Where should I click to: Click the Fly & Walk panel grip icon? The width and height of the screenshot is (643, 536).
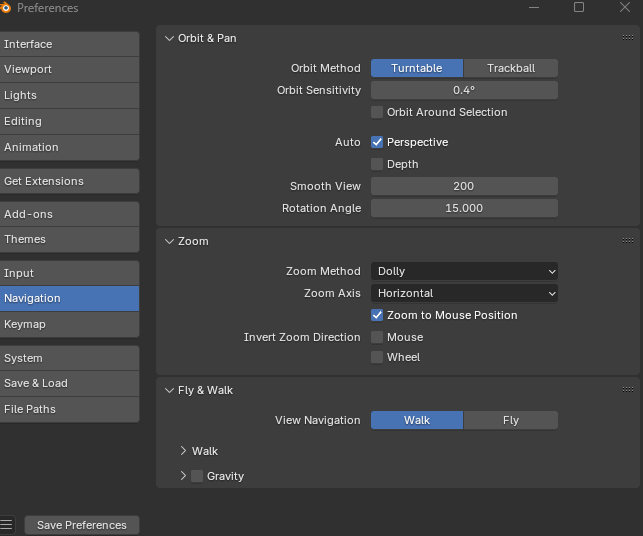click(x=627, y=390)
